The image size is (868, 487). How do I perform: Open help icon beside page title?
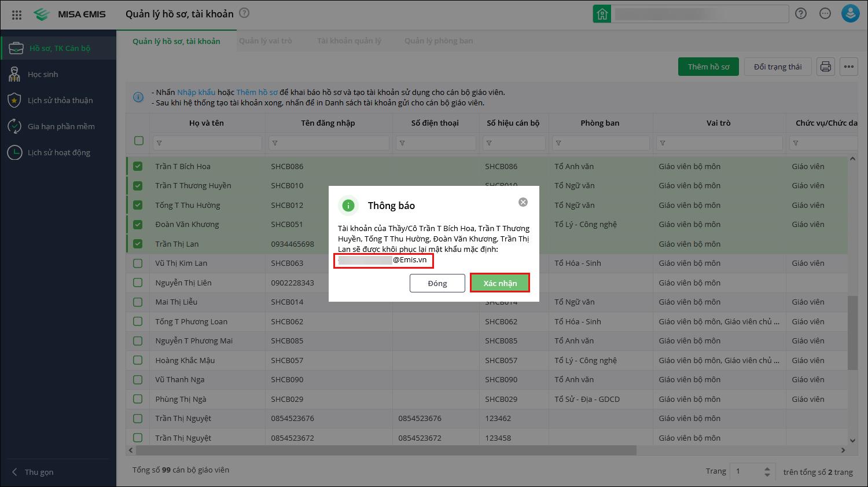click(244, 13)
